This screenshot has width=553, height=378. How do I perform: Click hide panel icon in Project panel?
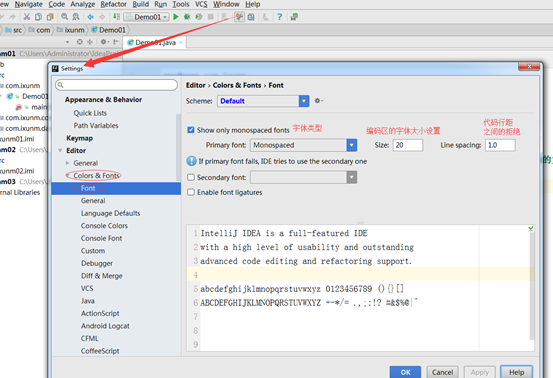(x=116, y=42)
